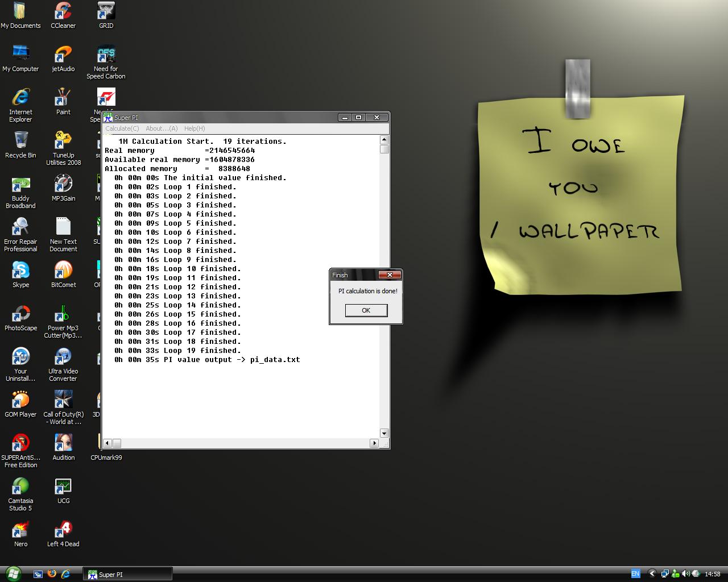Image resolution: width=728 pixels, height=582 pixels.
Task: Click OK in the Finish dialog
Action: coord(366,310)
